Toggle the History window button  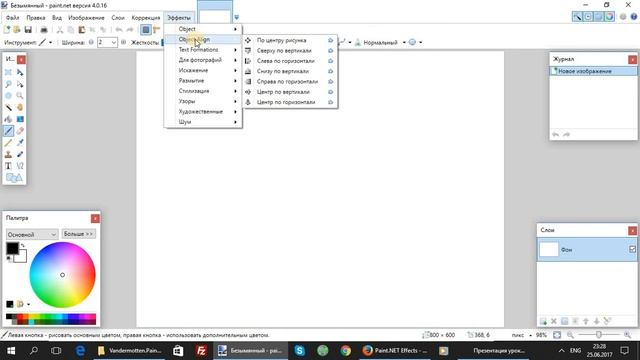tap(588, 17)
